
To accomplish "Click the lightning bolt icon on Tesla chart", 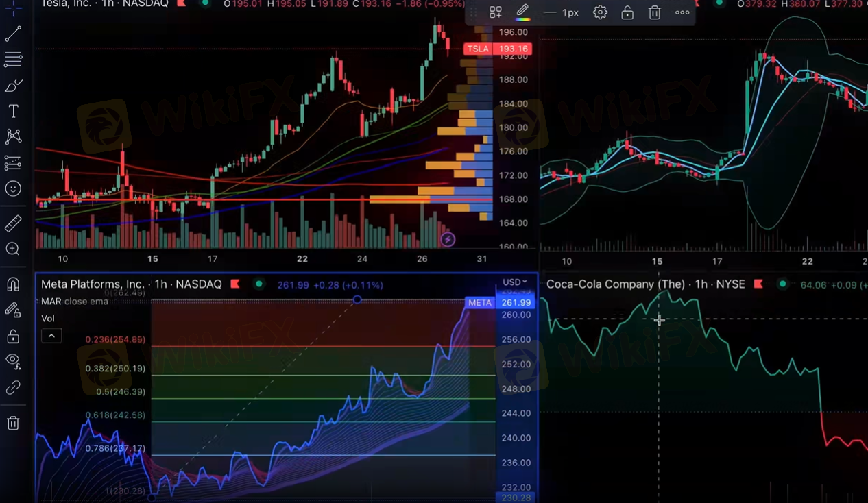I will pos(448,239).
